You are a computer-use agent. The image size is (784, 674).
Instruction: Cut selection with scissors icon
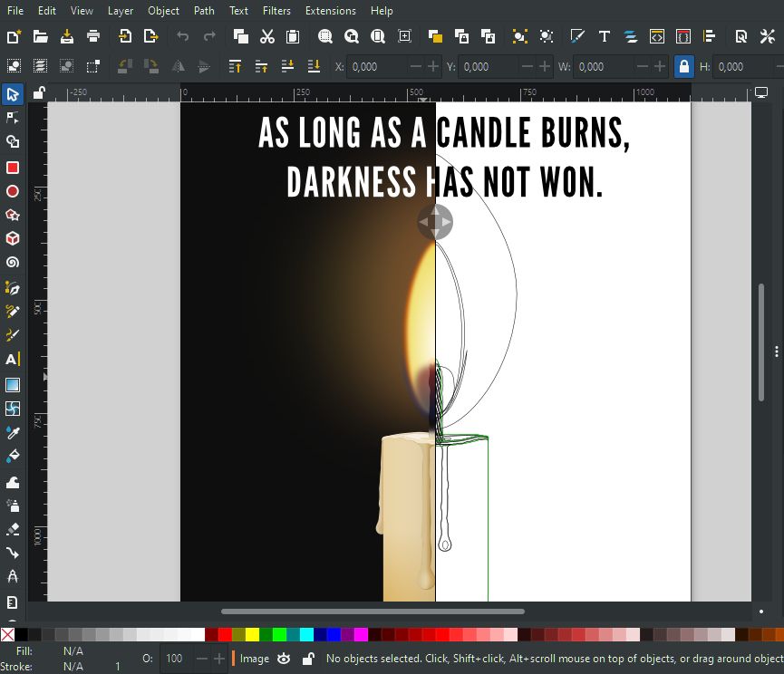click(x=267, y=36)
